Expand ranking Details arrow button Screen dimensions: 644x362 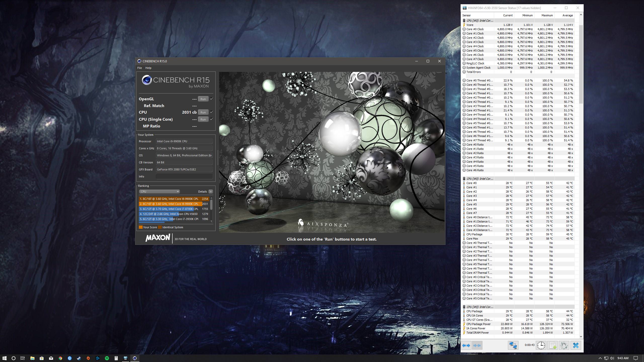211,192
